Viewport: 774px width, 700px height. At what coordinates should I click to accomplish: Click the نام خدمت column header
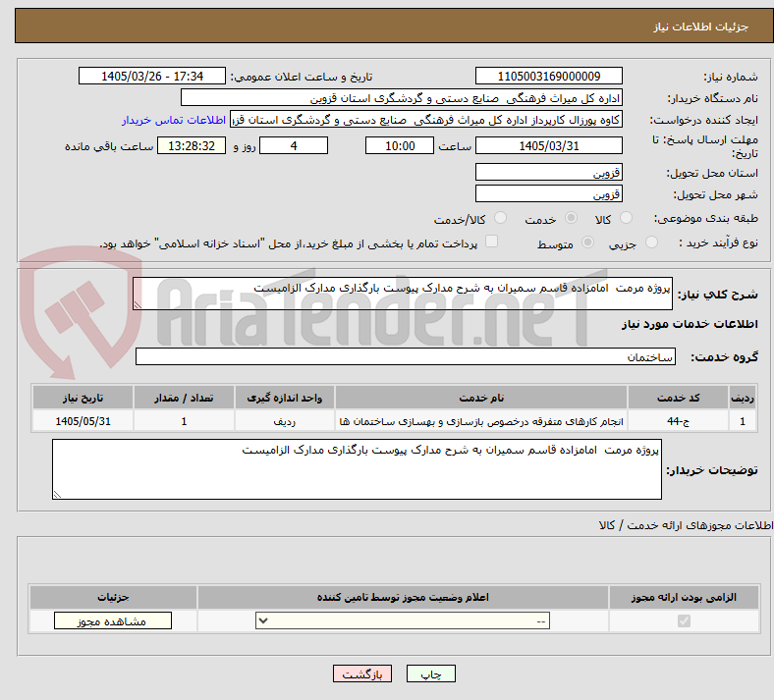coord(480,398)
